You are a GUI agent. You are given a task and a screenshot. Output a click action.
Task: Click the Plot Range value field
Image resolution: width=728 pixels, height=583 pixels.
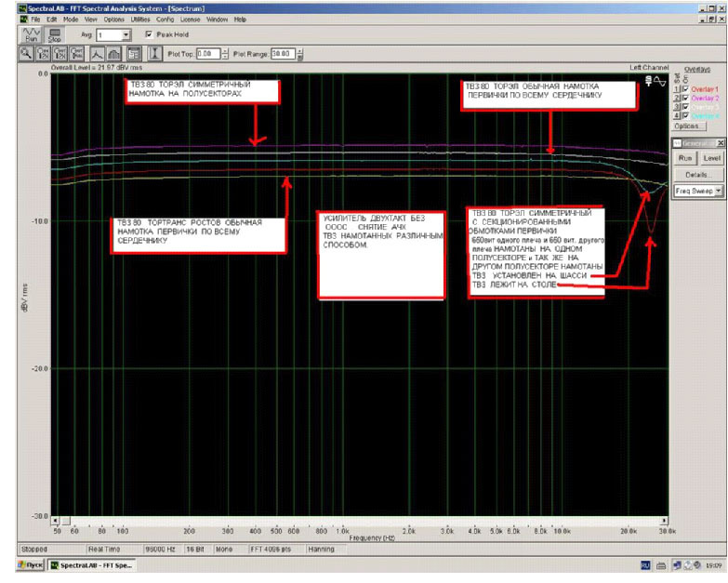[284, 54]
